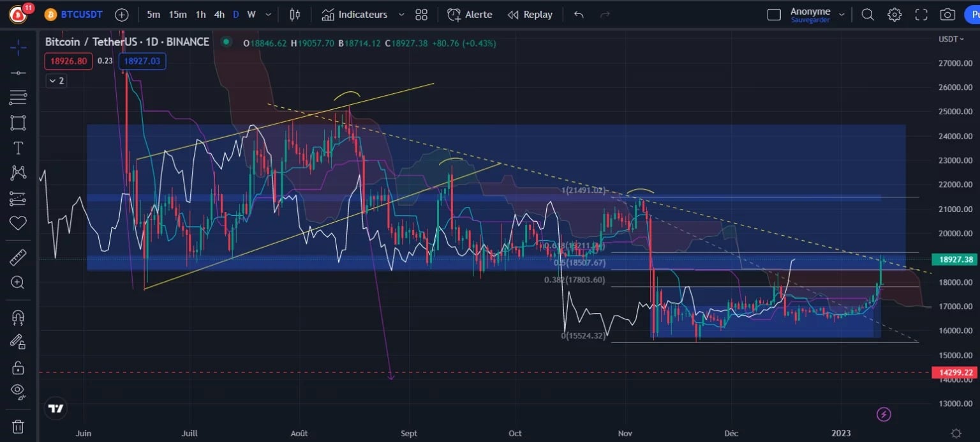This screenshot has width=980, height=442.
Task: Click the Bitcoin / TetherUS chart title
Action: pos(127,42)
